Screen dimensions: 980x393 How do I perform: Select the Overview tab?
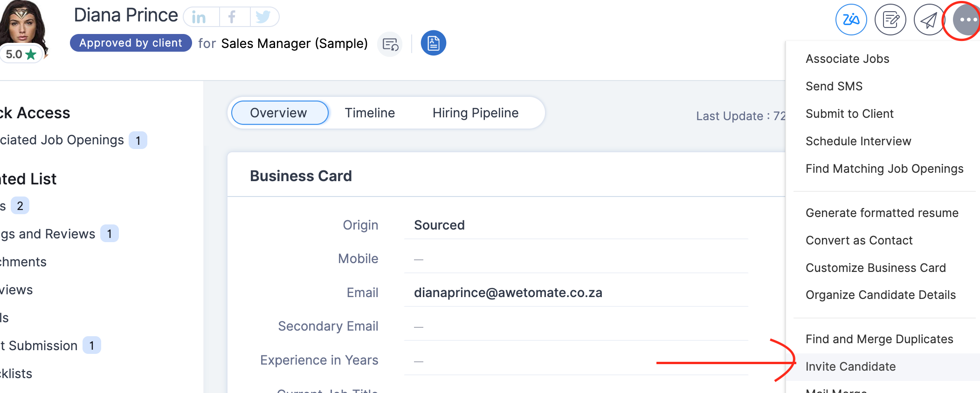279,113
